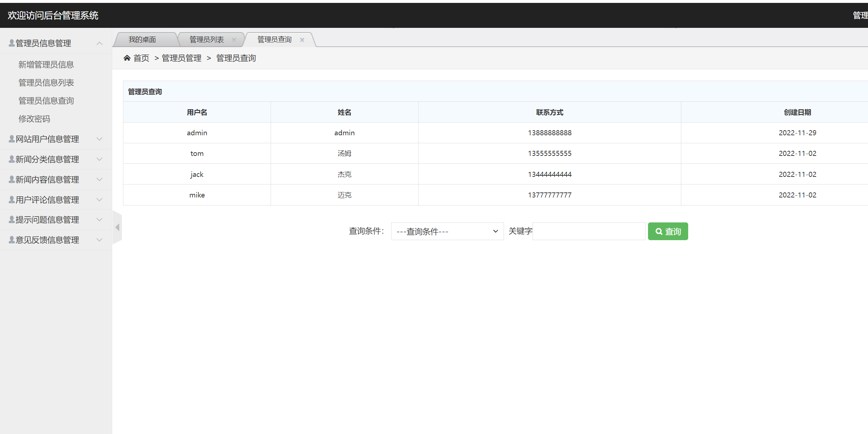Click the username cell 'tom'
Screen dimensions: 868x434
197,153
